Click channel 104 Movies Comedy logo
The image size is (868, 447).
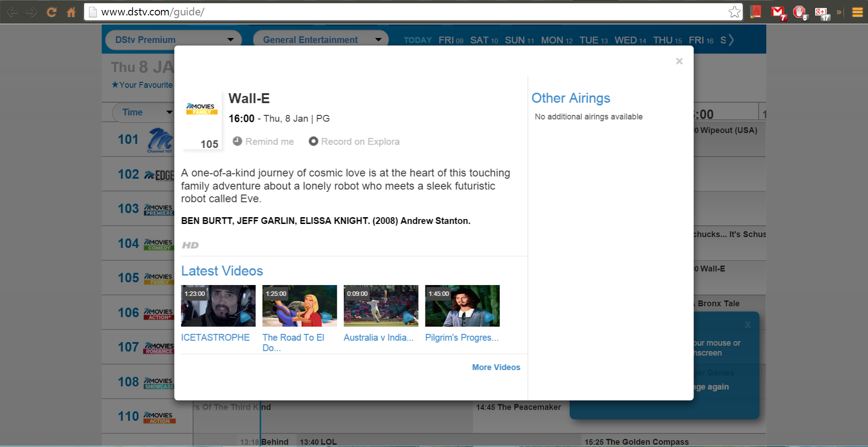pyautogui.click(x=159, y=244)
